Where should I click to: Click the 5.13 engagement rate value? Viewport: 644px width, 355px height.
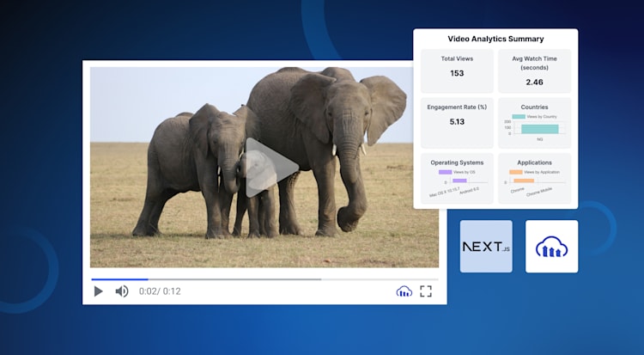[x=457, y=122]
